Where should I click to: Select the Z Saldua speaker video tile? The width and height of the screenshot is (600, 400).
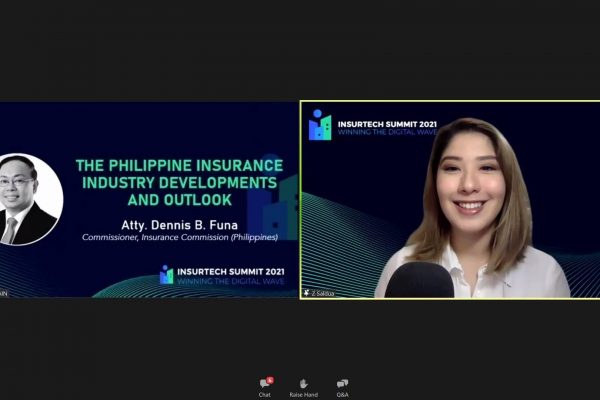[450, 200]
